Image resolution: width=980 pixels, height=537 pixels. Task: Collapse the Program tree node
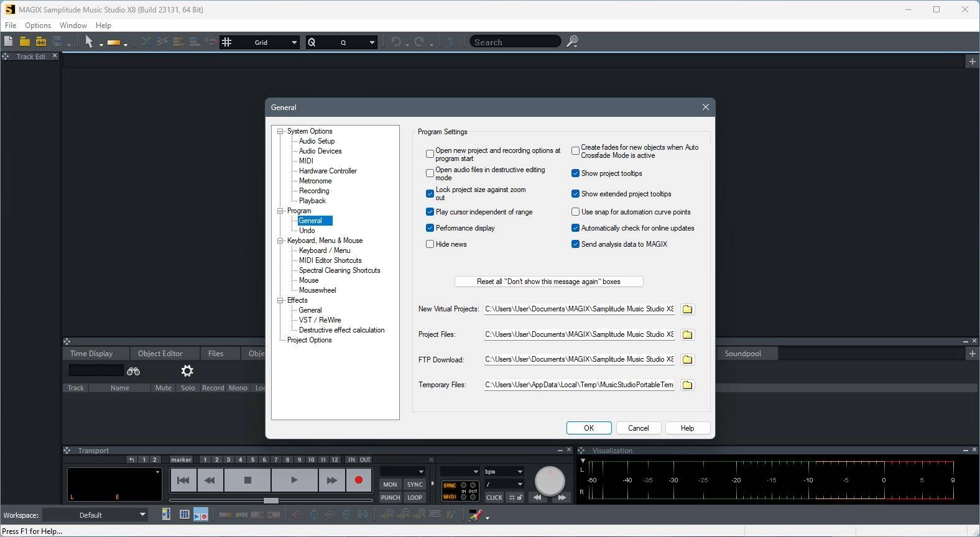click(280, 211)
